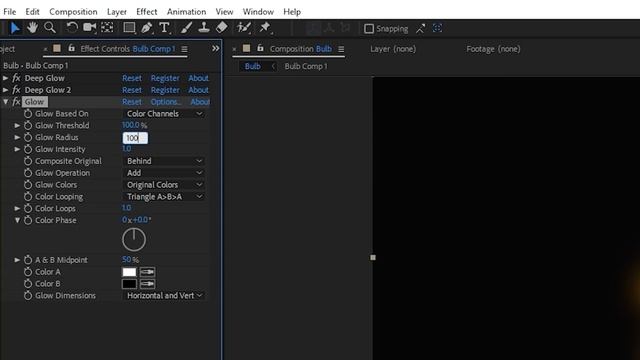This screenshot has height=360, width=640.
Task: Open the Glow Colors dropdown
Action: tap(164, 185)
